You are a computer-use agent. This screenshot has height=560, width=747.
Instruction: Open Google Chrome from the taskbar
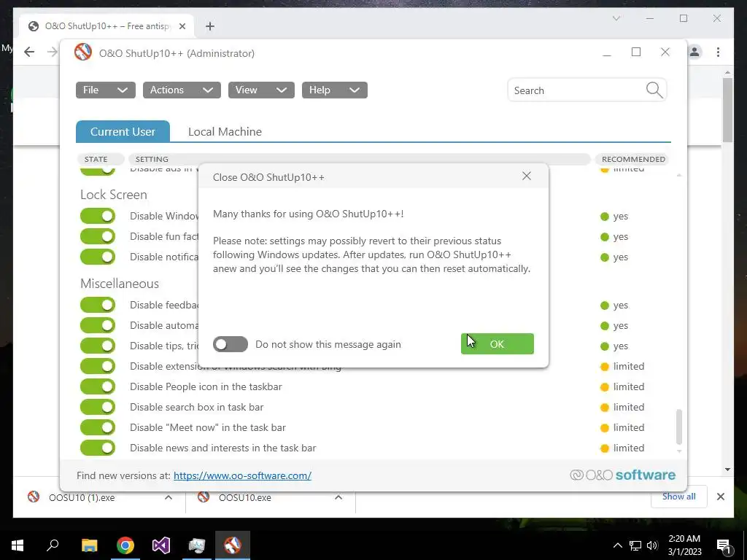click(x=125, y=545)
